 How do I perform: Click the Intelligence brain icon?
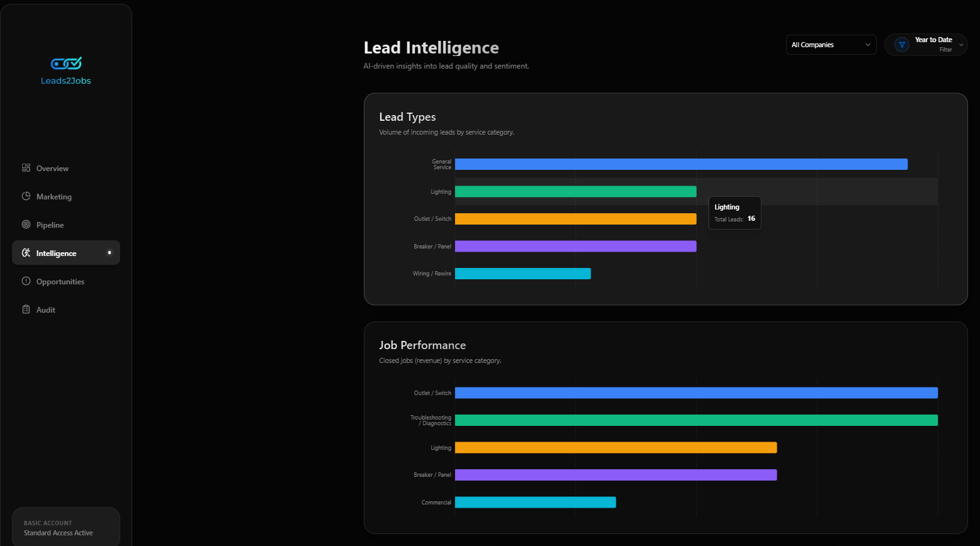(x=26, y=253)
